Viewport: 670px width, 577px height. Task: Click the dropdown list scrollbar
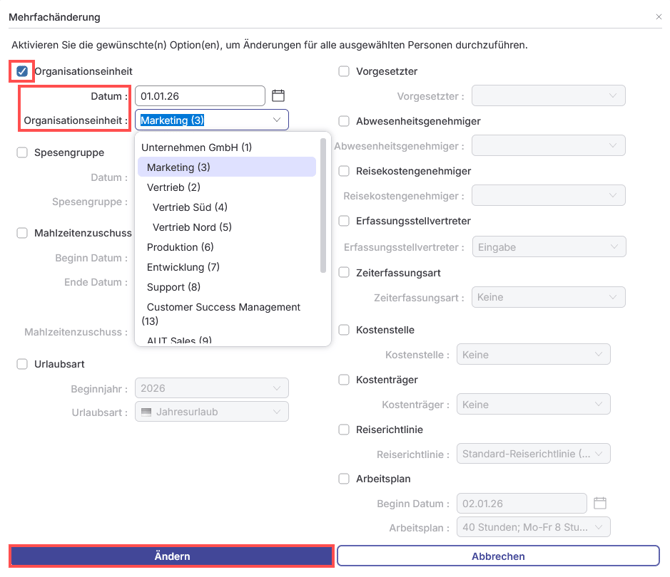pyautogui.click(x=323, y=205)
